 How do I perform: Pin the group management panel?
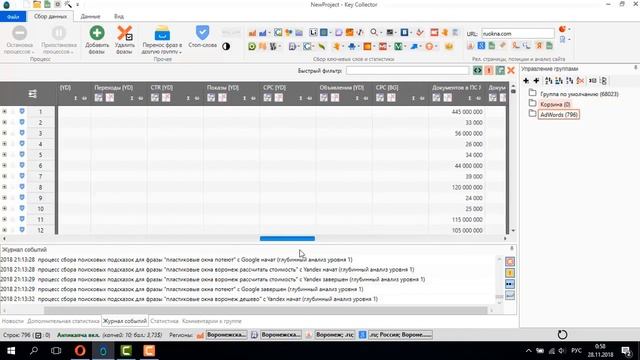636,68
